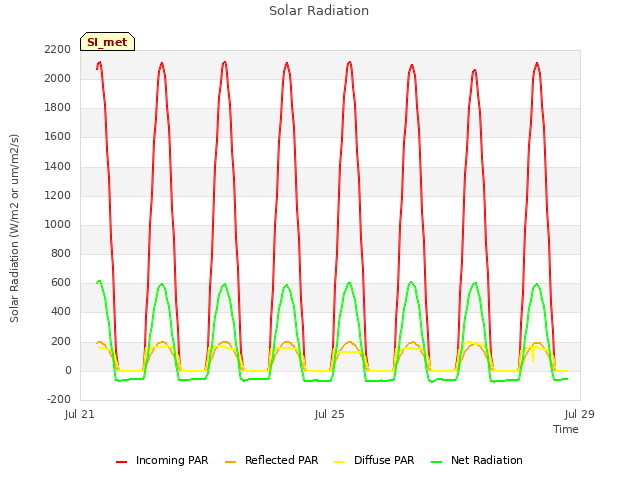The width and height of the screenshot is (640, 480).
Task: Click the Jul 29 x-axis tick label
Action: pyautogui.click(x=580, y=414)
